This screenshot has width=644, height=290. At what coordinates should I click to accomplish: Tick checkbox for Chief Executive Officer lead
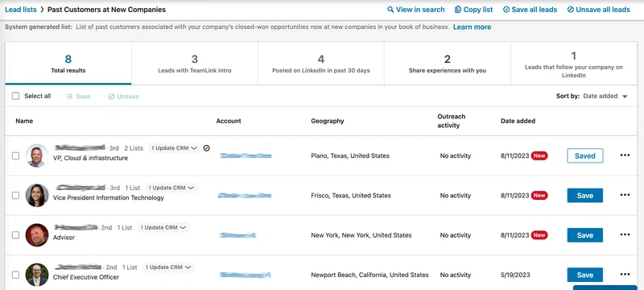pyautogui.click(x=15, y=275)
